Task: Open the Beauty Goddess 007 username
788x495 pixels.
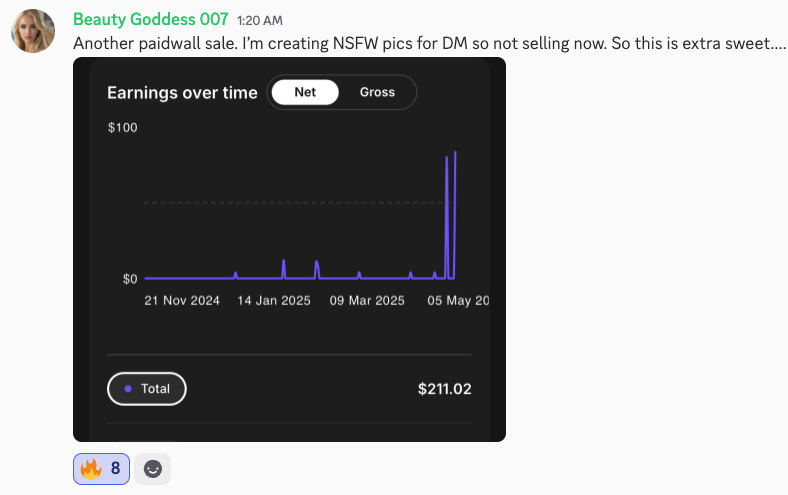Action: [x=151, y=19]
